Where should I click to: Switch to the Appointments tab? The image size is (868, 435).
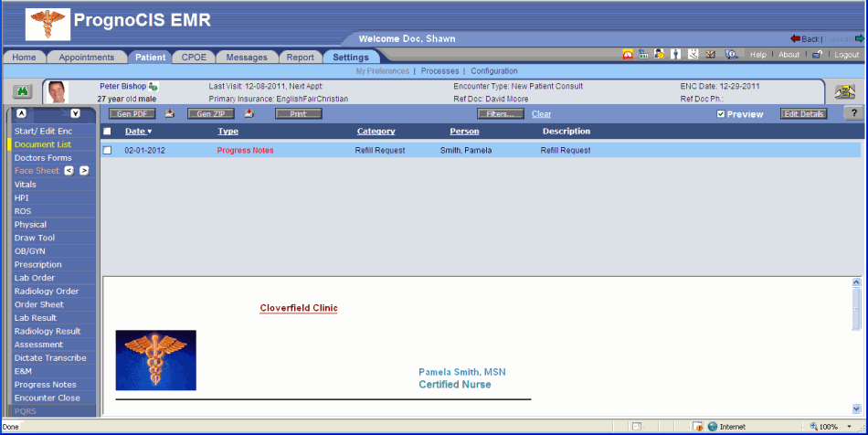(87, 57)
